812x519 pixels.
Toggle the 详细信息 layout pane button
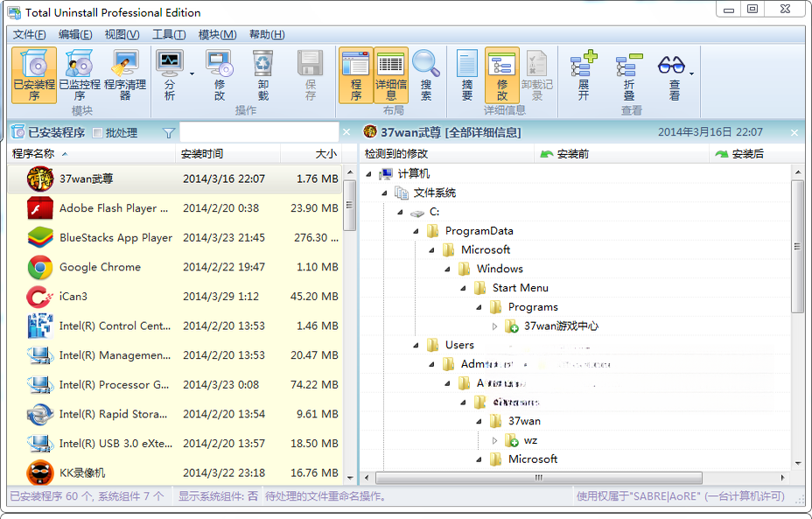[x=391, y=75]
